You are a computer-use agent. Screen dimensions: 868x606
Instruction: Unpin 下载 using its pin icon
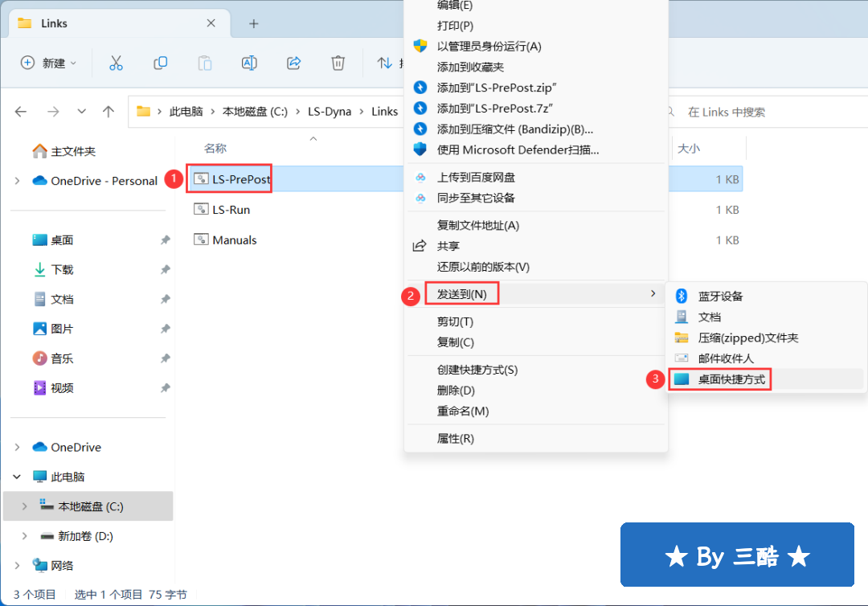pyautogui.click(x=165, y=269)
